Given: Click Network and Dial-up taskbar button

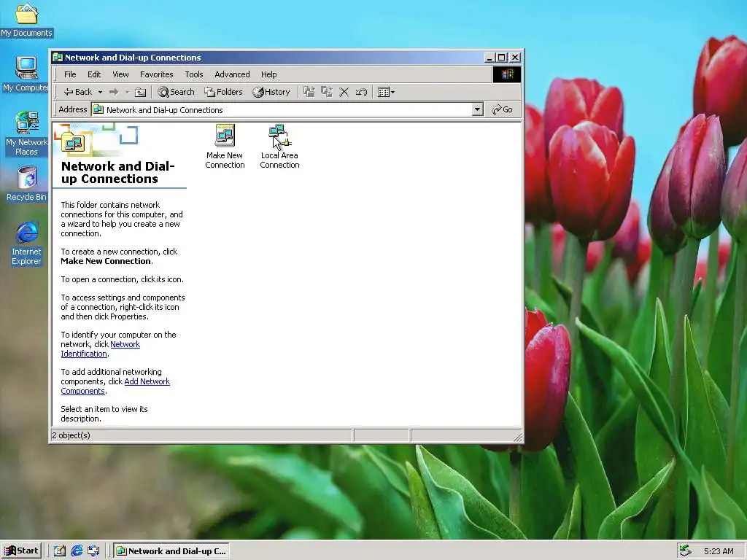Looking at the screenshot, I should point(171,551).
